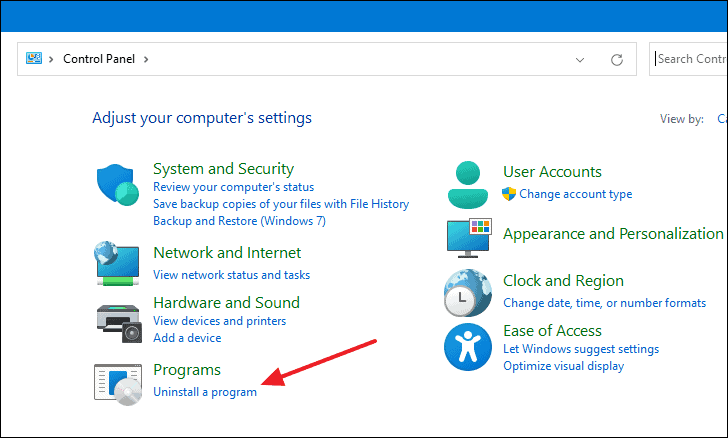Viewport: 728px width, 438px height.
Task: Open the Network and Internet globe monitor icon
Action: [117, 263]
